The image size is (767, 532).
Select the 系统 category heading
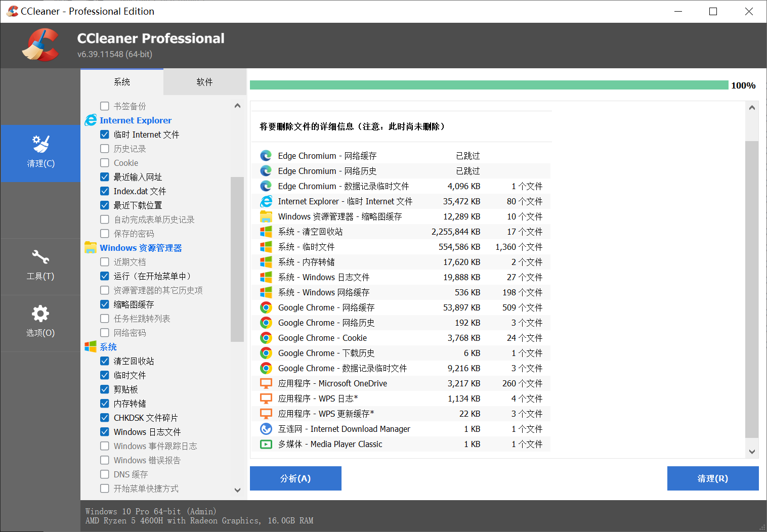[108, 347]
